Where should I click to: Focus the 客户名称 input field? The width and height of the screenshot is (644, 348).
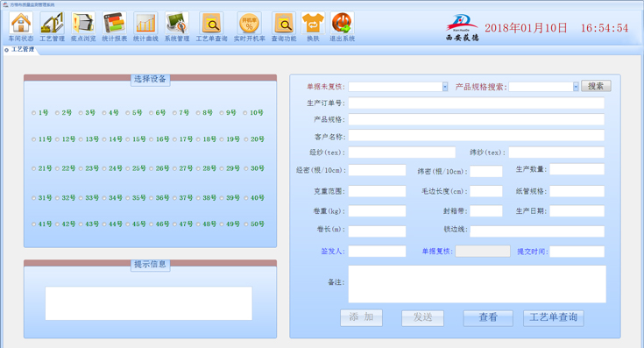(x=477, y=136)
